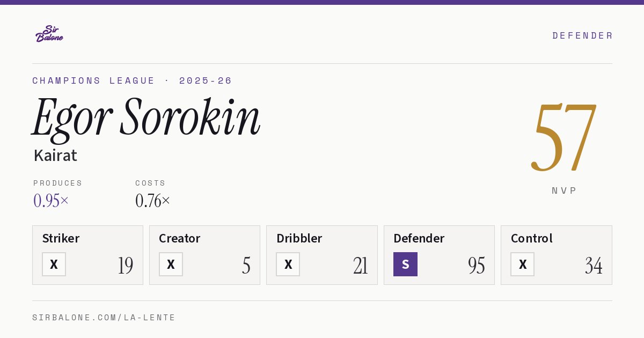Click the X grade badge in Control card
This screenshot has height=338, width=644.
[522, 264]
